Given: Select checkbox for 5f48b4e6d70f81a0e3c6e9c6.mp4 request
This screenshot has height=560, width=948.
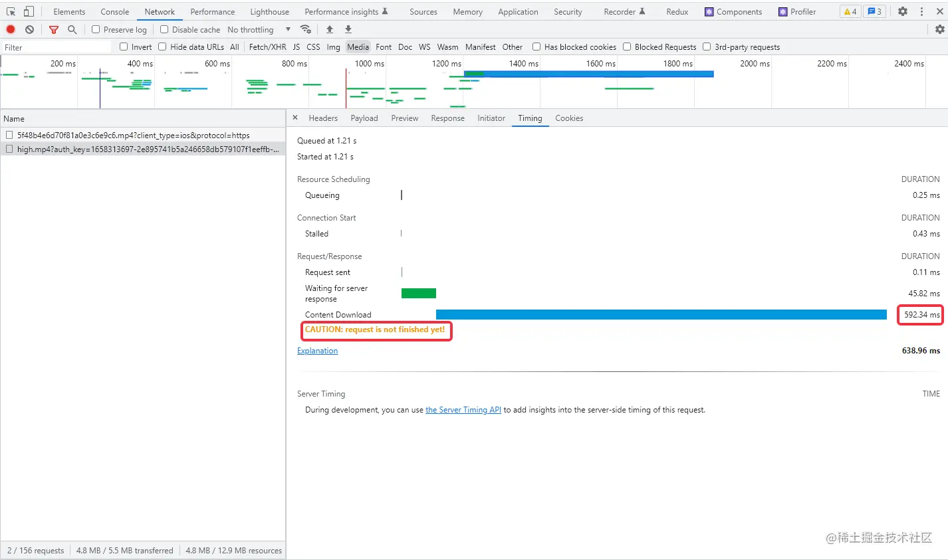Looking at the screenshot, I should click(9, 135).
